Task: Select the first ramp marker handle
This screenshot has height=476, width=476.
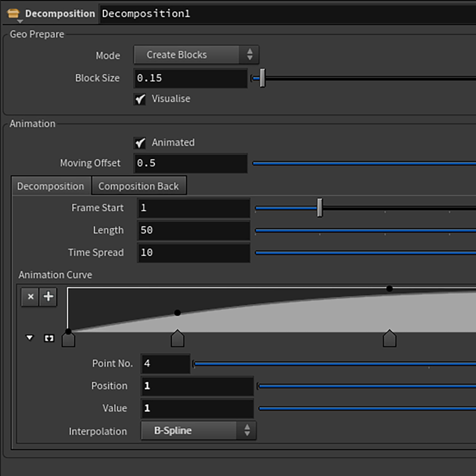Action: click(68, 339)
